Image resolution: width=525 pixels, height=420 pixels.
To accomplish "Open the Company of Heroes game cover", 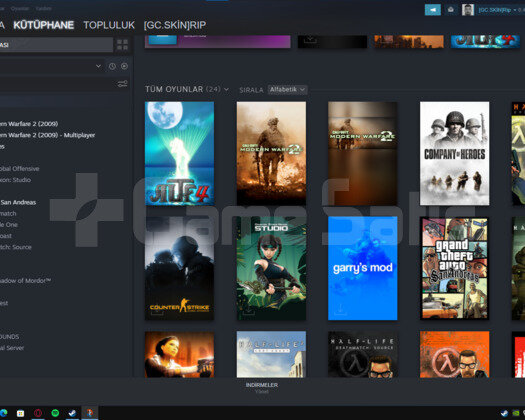I will click(454, 153).
